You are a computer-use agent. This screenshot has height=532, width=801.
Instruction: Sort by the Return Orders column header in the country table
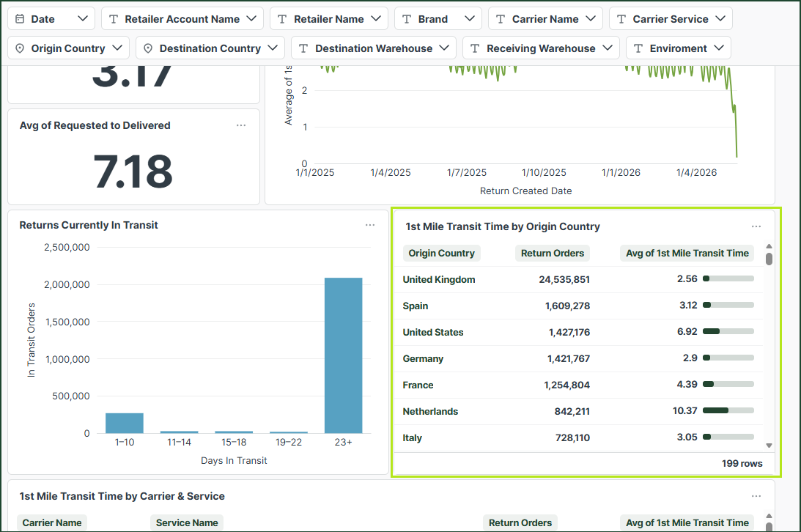click(x=553, y=254)
